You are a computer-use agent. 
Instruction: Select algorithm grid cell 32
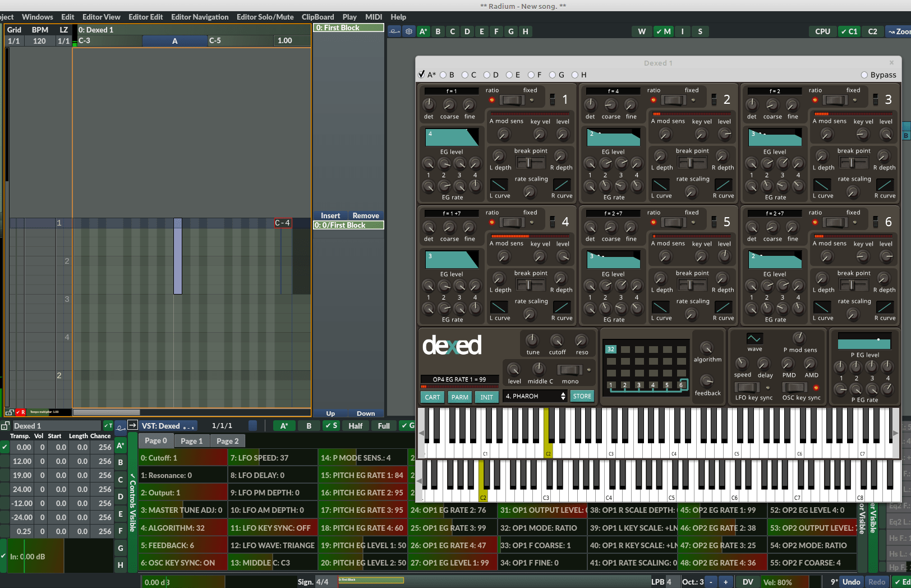pyautogui.click(x=611, y=349)
